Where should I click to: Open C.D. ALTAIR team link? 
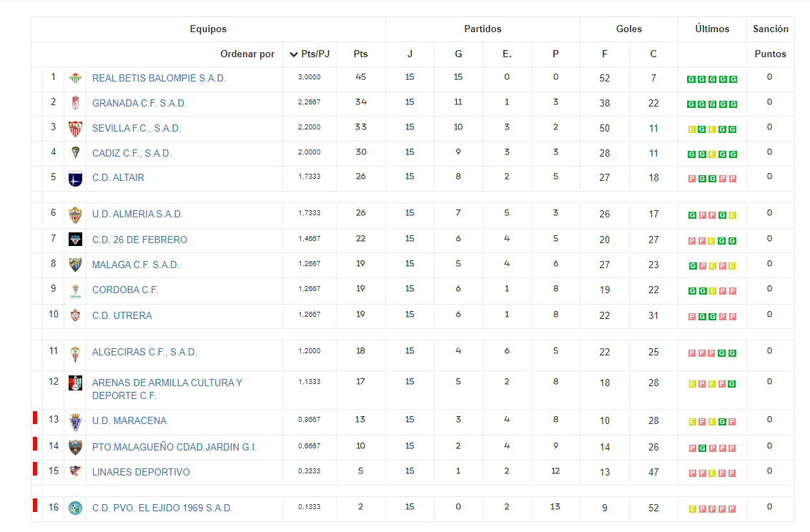[x=118, y=177]
